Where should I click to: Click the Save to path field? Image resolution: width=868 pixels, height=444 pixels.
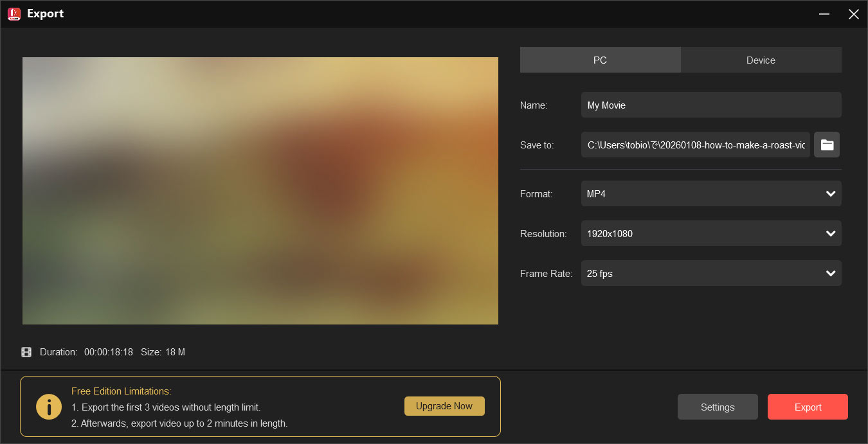695,145
